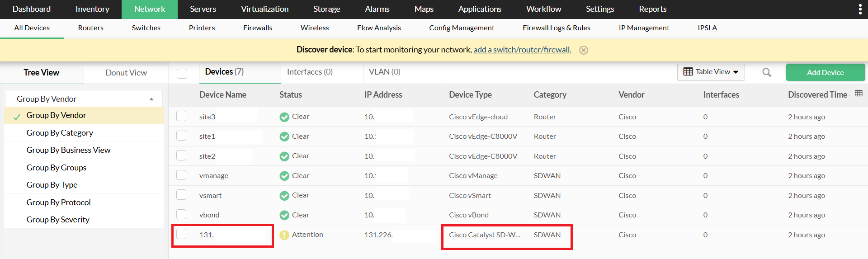Check the box for vsmart device
This screenshot has width=868, height=259.
click(x=181, y=195)
